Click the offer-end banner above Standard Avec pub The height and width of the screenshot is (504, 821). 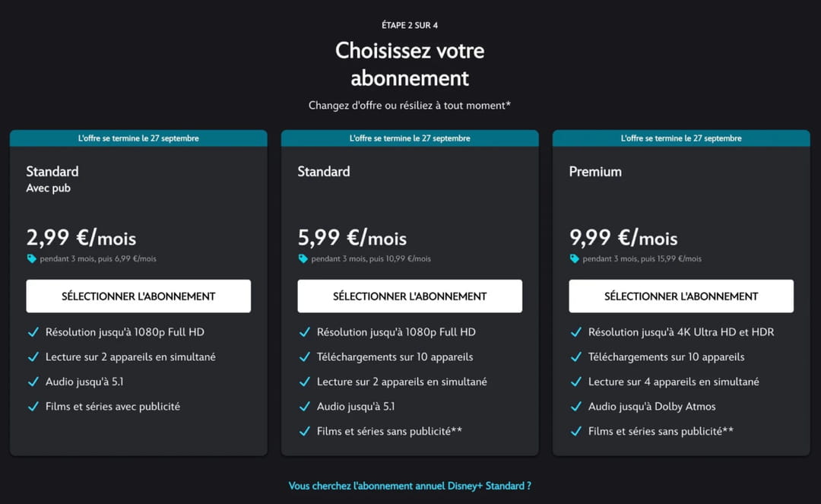coord(138,138)
